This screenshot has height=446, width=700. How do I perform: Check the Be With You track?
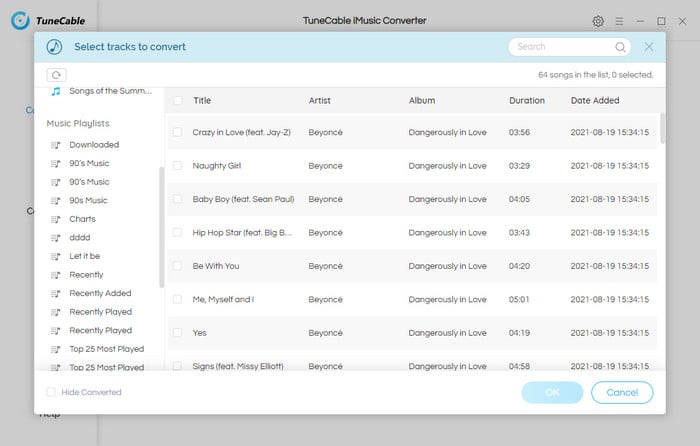click(177, 266)
